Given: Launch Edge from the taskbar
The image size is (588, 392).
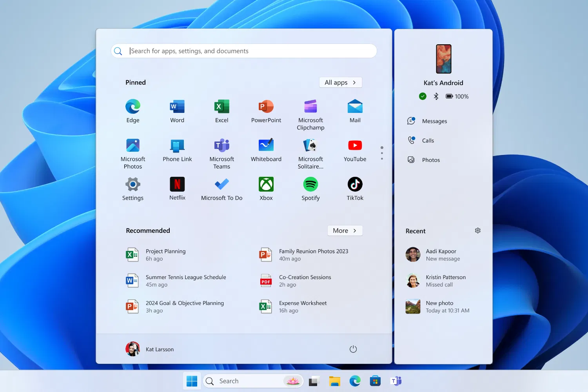Looking at the screenshot, I should tap(355, 381).
